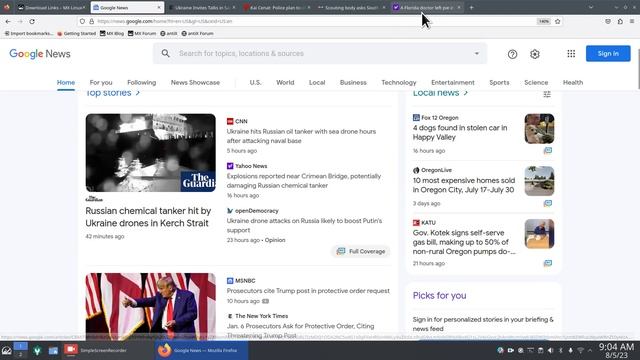Close the Google News browser tab

(159, 7)
